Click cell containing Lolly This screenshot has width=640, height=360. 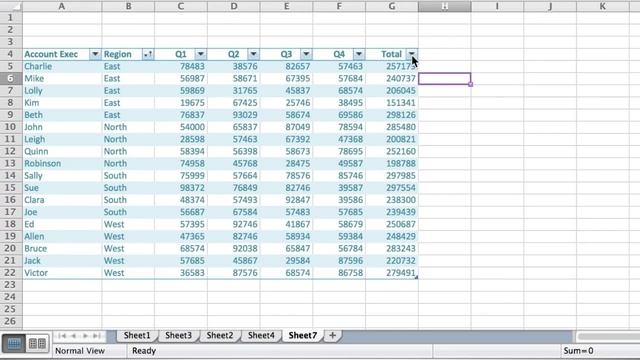[x=62, y=91]
